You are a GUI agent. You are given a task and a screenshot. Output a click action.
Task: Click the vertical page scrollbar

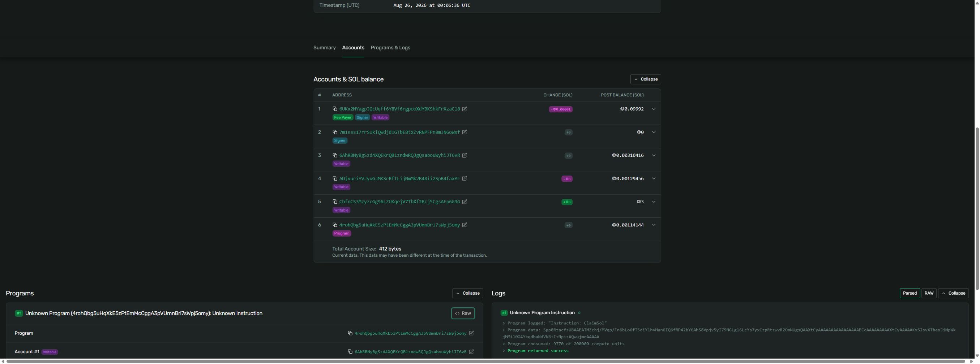(x=977, y=209)
